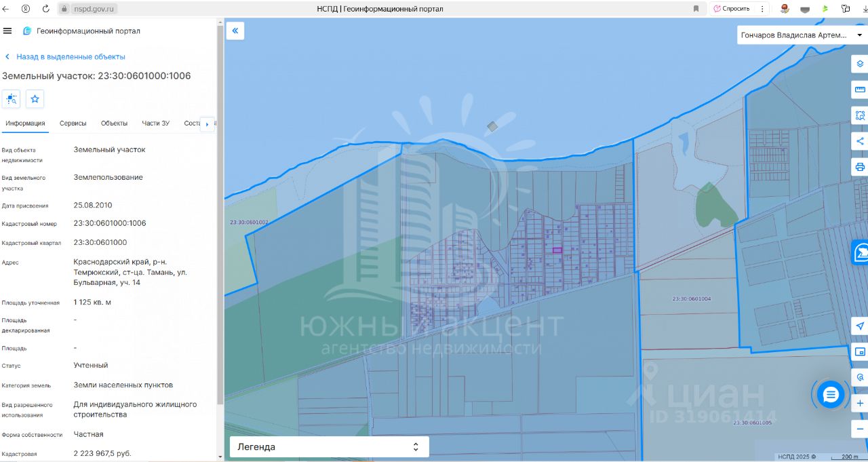Open the Части ЗУ tab
Viewport: 868px width, 462px height.
click(x=155, y=123)
